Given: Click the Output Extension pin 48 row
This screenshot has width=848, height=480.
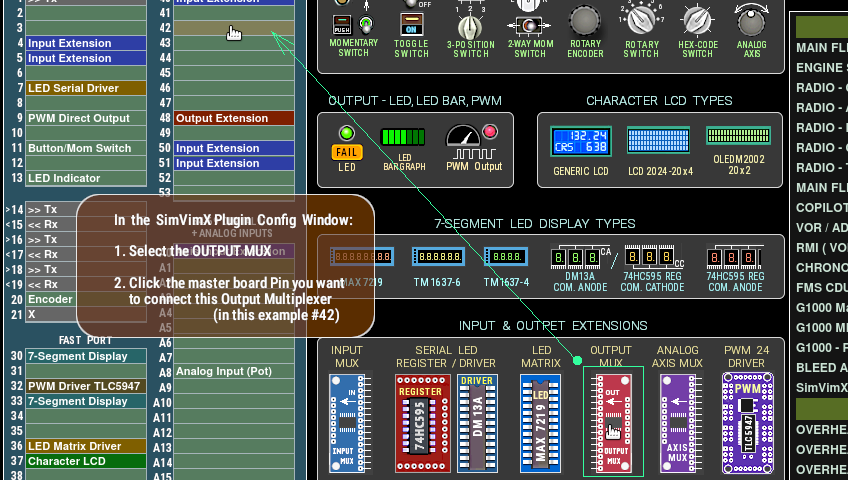Looking at the screenshot, I should pyautogui.click(x=234, y=118).
